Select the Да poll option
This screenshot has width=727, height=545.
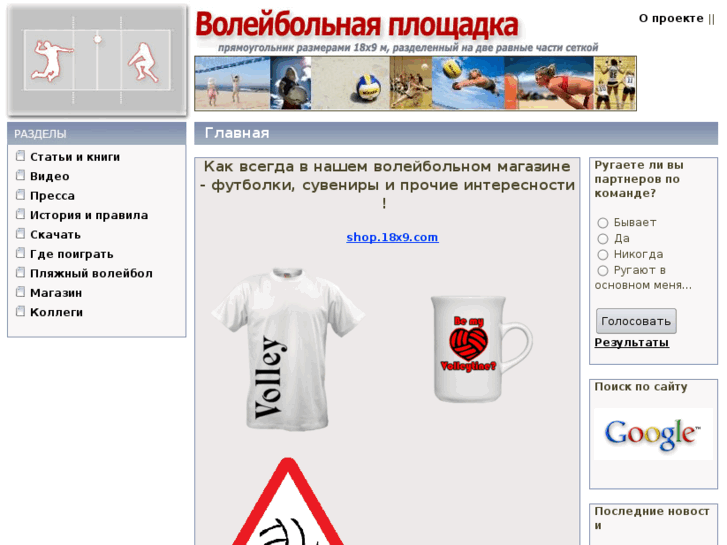(x=603, y=239)
